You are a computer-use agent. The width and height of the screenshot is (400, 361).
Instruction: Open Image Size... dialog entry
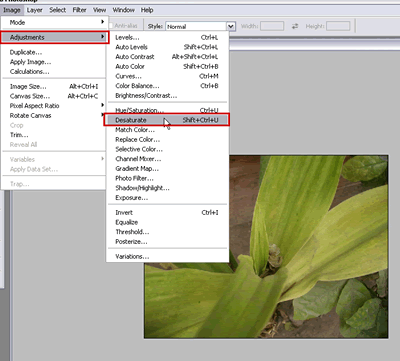(x=54, y=87)
